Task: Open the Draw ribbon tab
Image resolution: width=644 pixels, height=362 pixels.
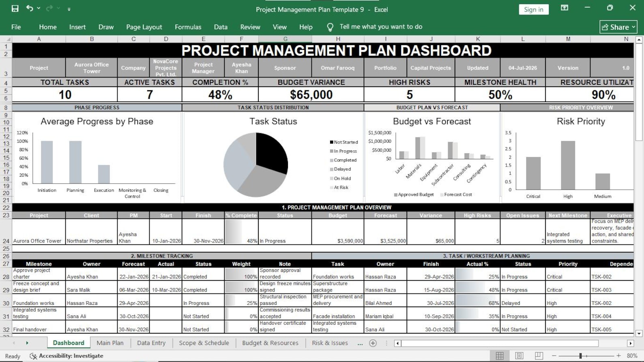Action: tap(106, 27)
